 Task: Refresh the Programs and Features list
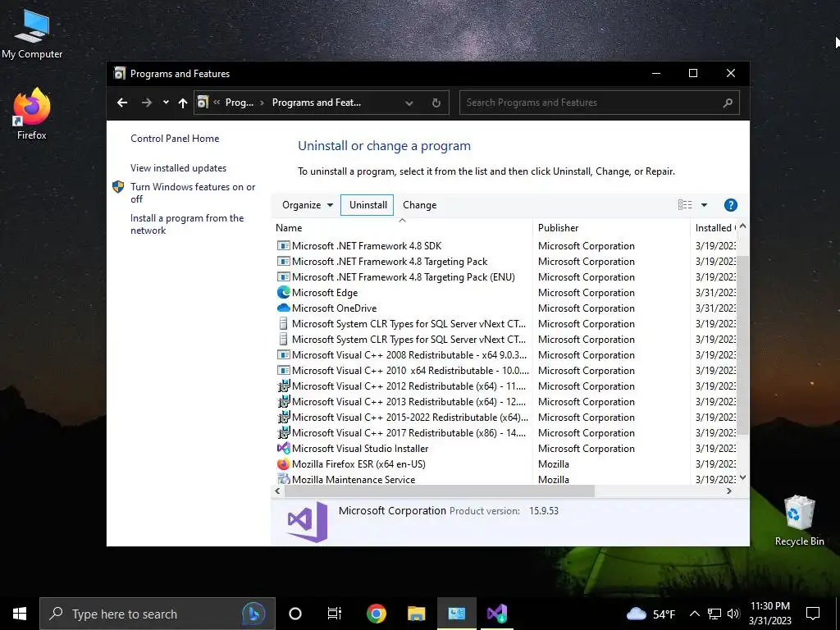click(x=436, y=103)
